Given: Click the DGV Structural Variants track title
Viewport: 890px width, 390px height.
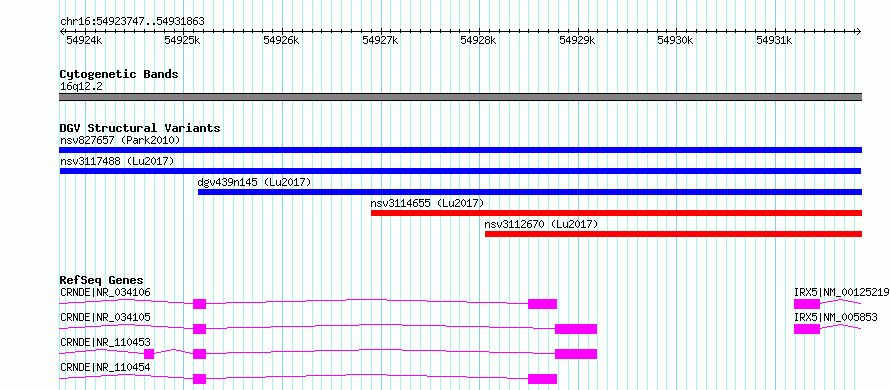Looking at the screenshot, I should (140, 128).
